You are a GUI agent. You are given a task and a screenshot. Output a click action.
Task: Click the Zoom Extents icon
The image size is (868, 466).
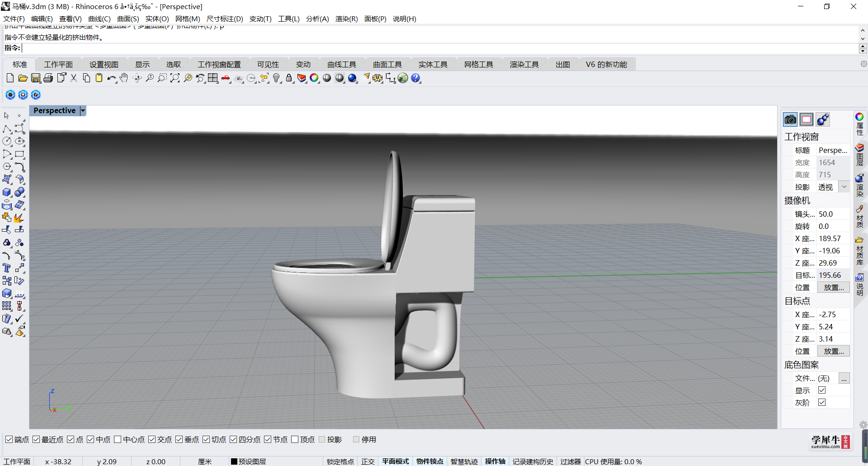(175, 78)
